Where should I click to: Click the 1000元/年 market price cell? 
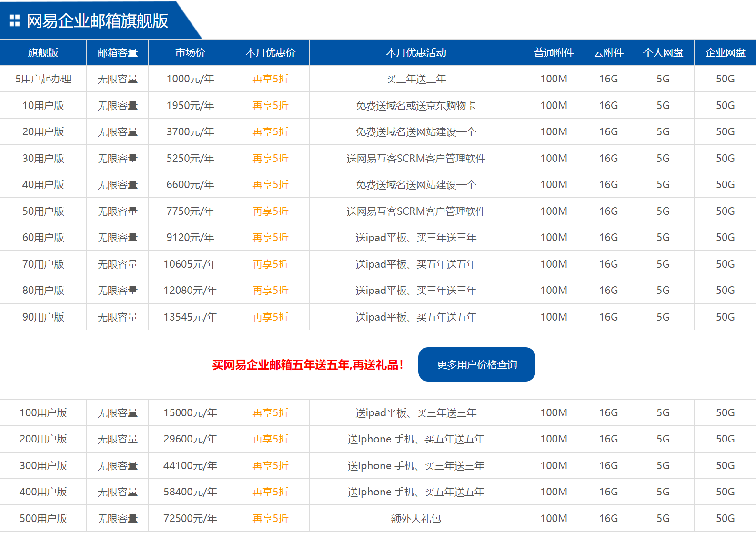click(190, 79)
